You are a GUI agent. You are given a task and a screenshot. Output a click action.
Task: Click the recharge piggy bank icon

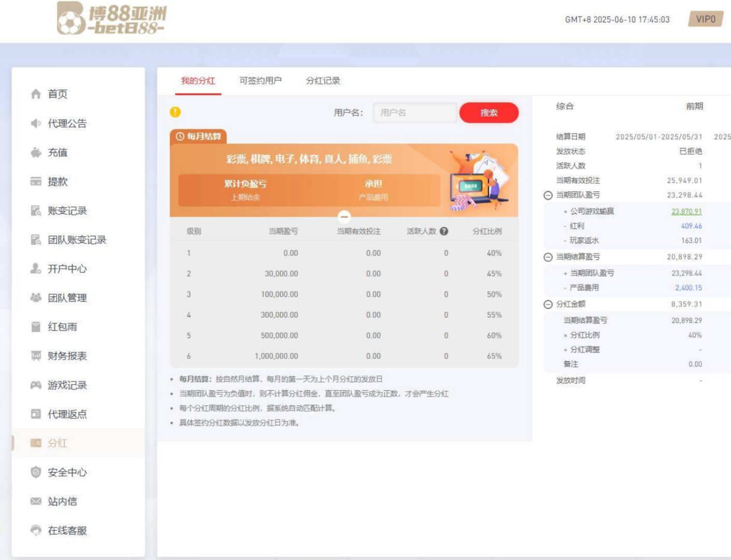coord(36,153)
